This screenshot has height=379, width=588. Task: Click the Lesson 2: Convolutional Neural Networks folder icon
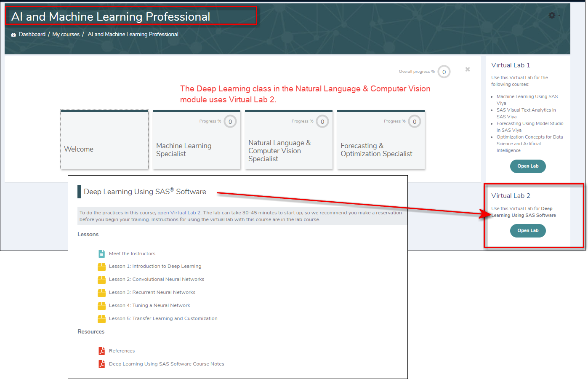(101, 279)
